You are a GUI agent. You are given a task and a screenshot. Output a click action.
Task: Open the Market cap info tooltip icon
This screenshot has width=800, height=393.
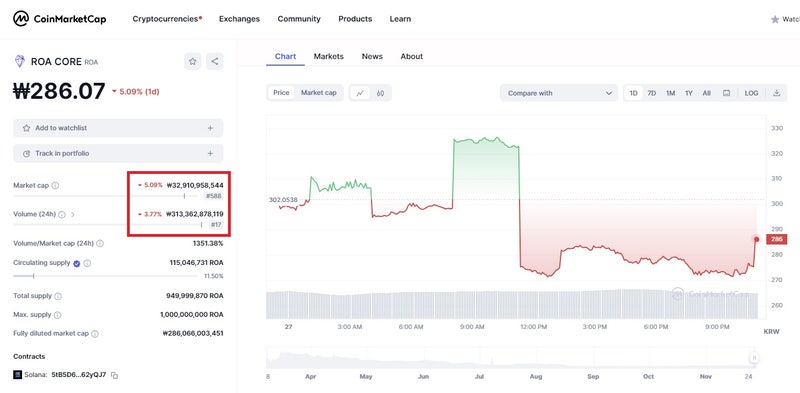pos(55,185)
